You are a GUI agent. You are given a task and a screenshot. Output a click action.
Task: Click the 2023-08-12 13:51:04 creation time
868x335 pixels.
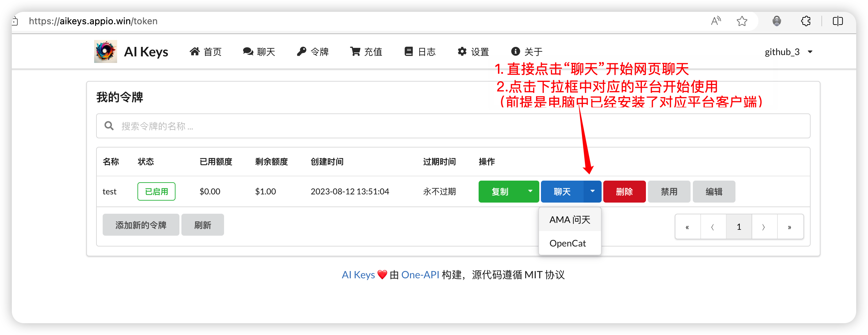point(350,191)
